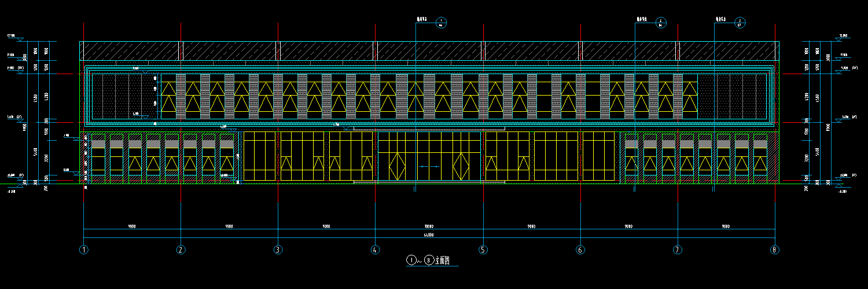Select grid axis bubble number 8

click(775, 250)
